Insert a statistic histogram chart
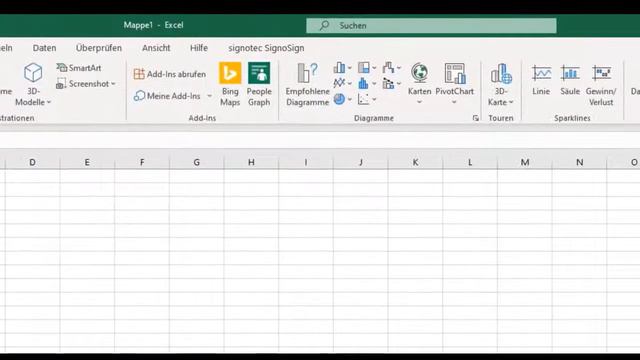Image resolution: width=640 pixels, height=360 pixels. (x=364, y=83)
